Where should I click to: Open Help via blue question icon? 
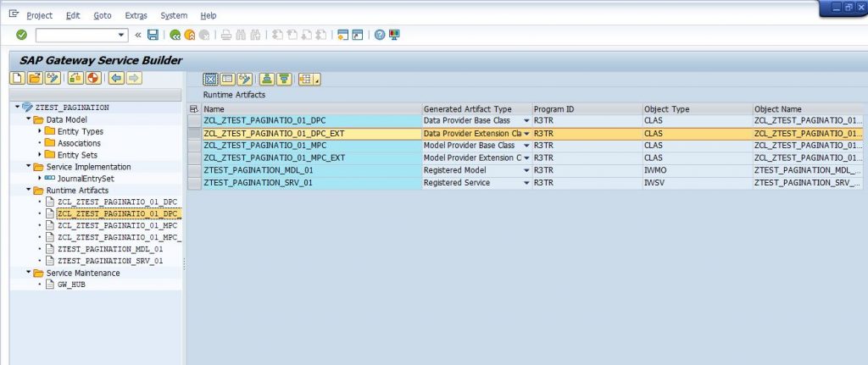pos(380,35)
